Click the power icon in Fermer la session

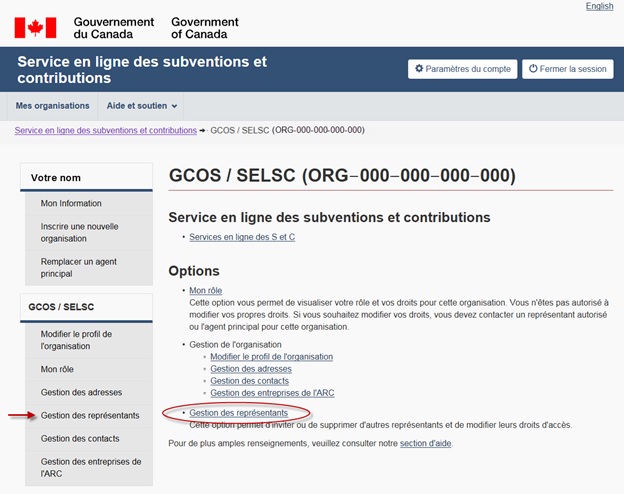tap(533, 69)
